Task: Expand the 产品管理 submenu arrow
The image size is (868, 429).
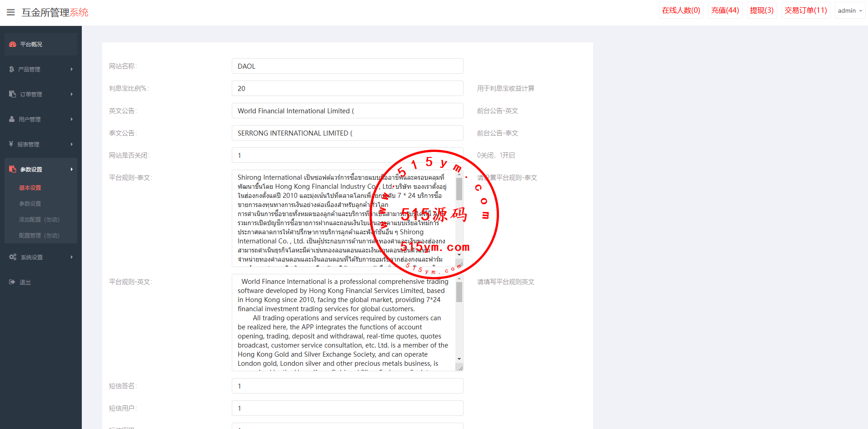Action: (x=72, y=69)
